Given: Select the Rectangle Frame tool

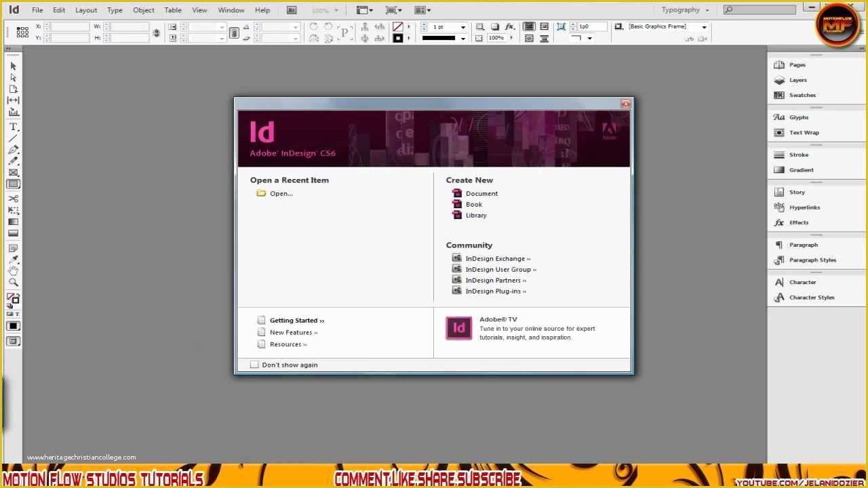Looking at the screenshot, I should click(13, 173).
